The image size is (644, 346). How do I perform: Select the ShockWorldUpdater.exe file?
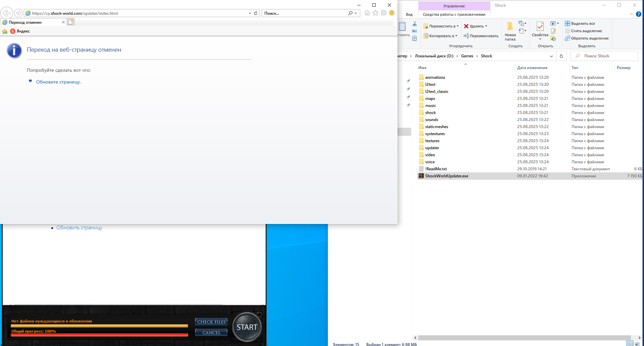446,176
